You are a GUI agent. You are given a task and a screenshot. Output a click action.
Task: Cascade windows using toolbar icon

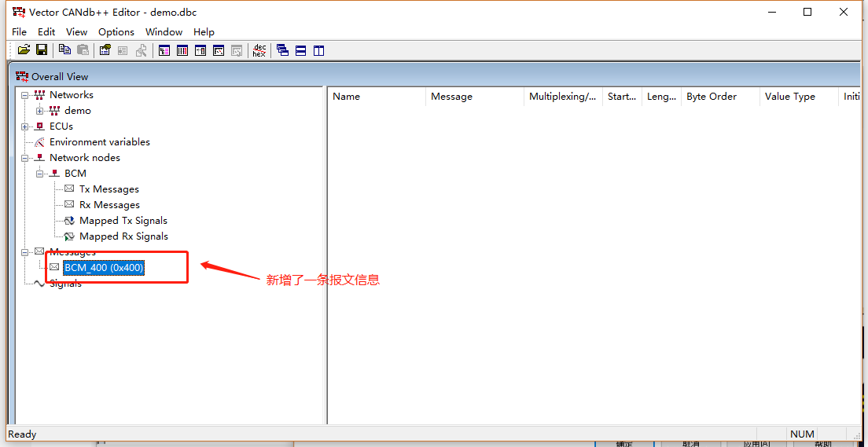click(283, 51)
